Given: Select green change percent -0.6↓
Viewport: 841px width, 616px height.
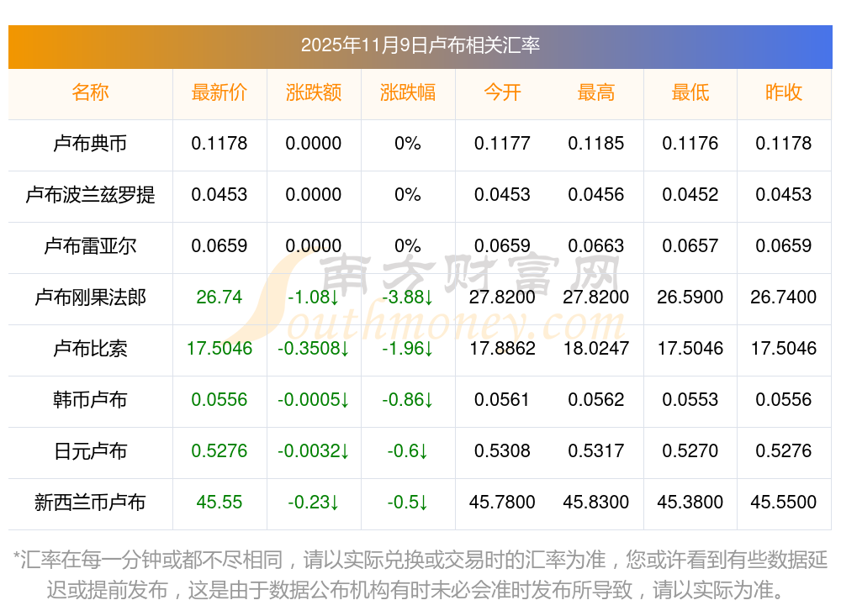Looking at the screenshot, I should [408, 451].
